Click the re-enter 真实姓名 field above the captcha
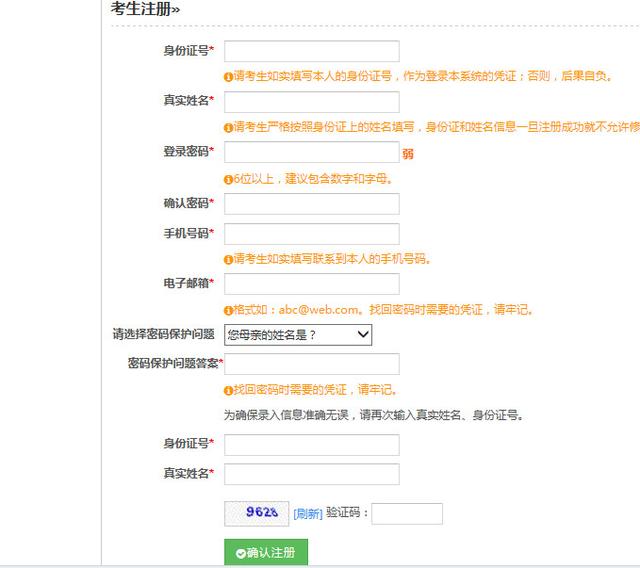Viewport: 640px width, 568px height. (311, 474)
